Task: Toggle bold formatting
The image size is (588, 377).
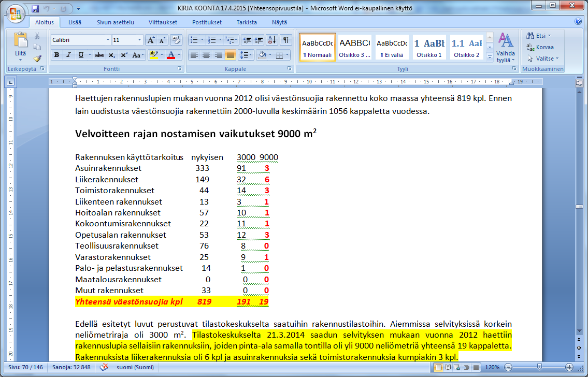Action: pyautogui.click(x=56, y=55)
